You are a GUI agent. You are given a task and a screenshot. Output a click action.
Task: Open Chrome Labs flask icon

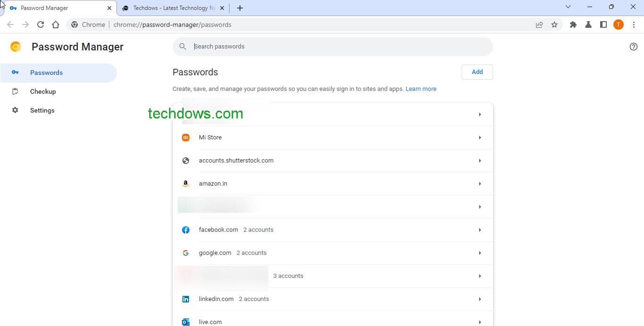tap(588, 24)
